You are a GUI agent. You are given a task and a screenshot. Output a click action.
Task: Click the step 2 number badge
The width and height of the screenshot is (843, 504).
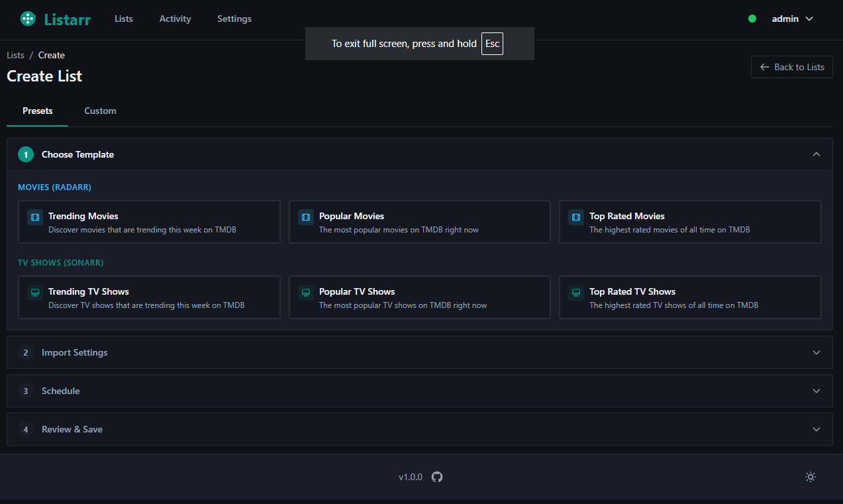(26, 352)
